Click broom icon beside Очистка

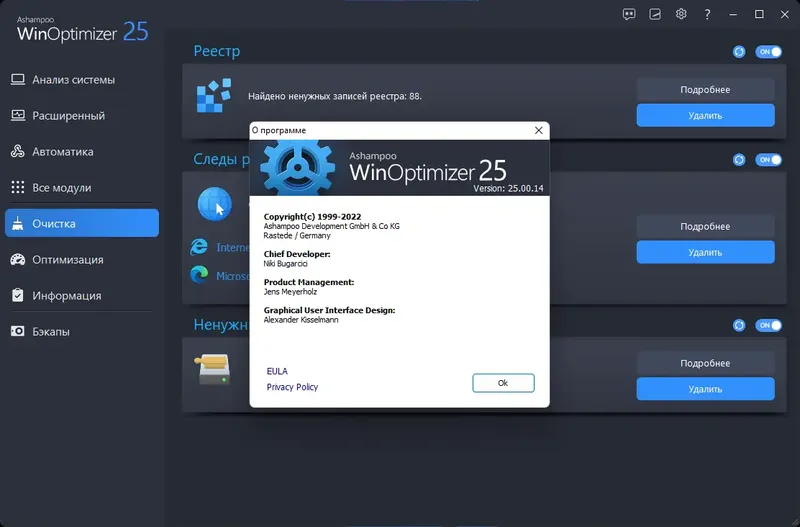pos(18,223)
